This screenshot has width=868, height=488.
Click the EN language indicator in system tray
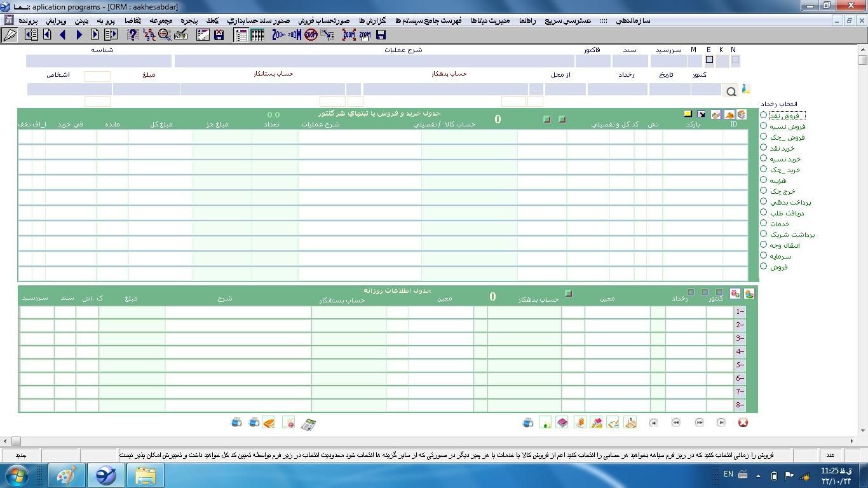tap(728, 474)
